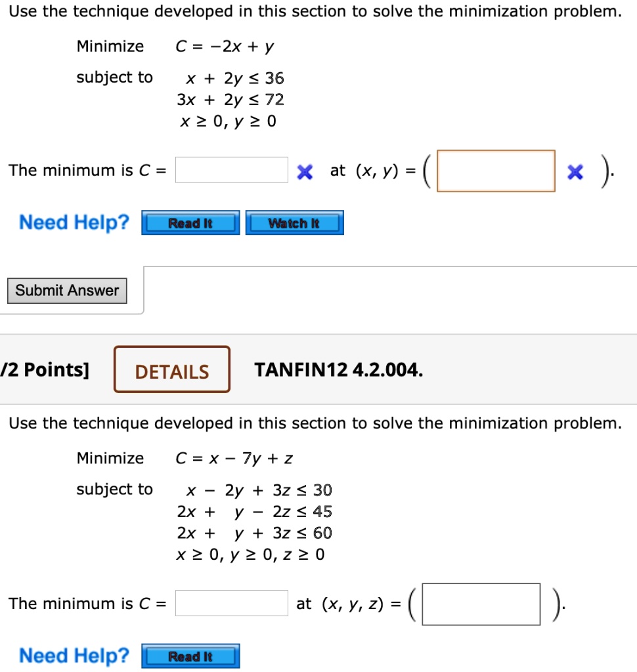Click the Watch It video help button
The image size is (637, 672).
pos(294,222)
